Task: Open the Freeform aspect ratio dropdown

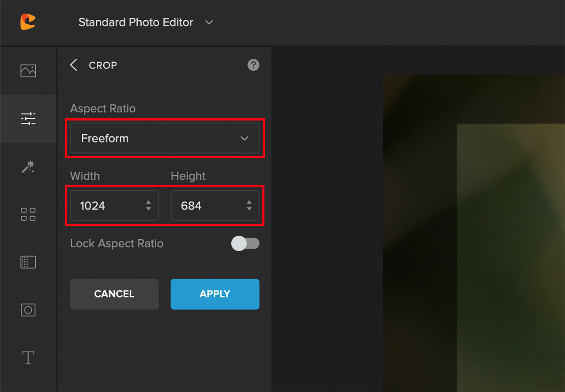Action: pos(165,138)
